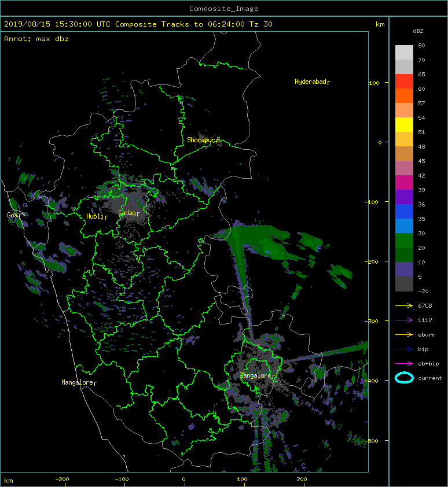The height and width of the screenshot is (487, 448).
Task: Select the Hyderabad city label
Action: click(311, 82)
